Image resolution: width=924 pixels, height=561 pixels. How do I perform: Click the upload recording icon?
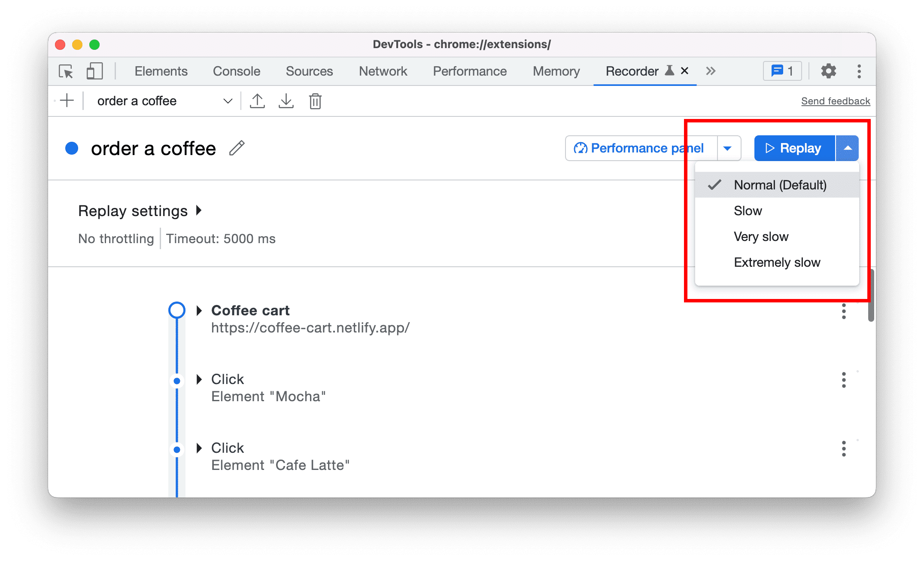click(257, 101)
